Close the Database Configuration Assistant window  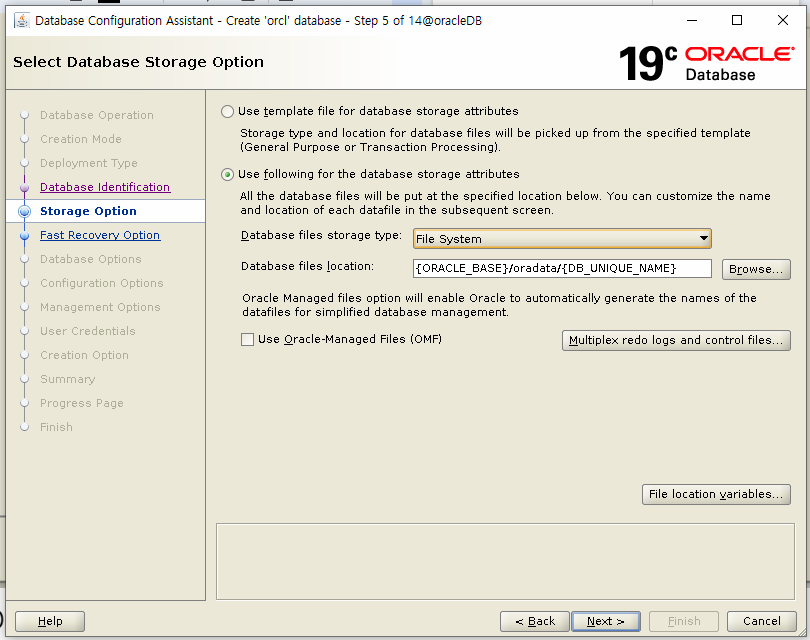pyautogui.click(x=783, y=20)
